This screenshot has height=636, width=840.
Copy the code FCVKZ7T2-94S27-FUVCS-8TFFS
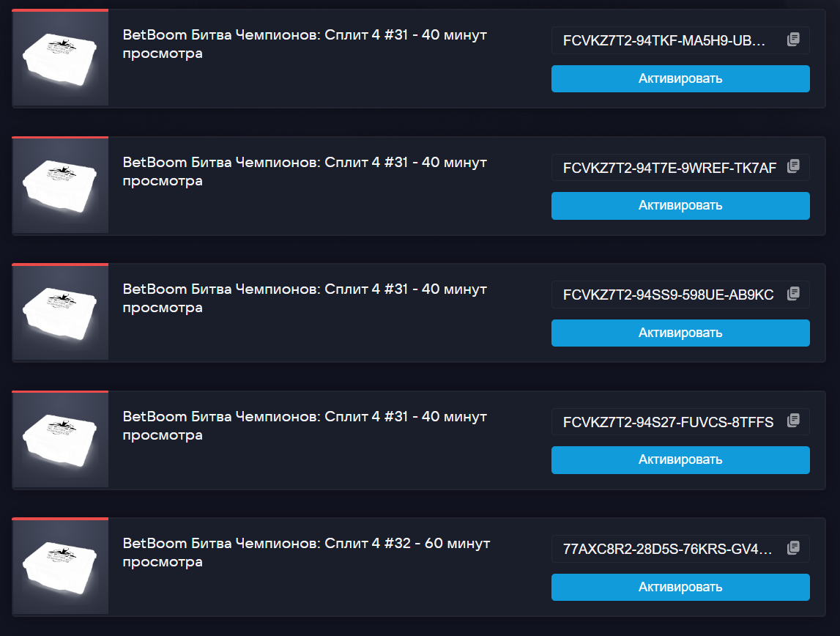pos(793,420)
